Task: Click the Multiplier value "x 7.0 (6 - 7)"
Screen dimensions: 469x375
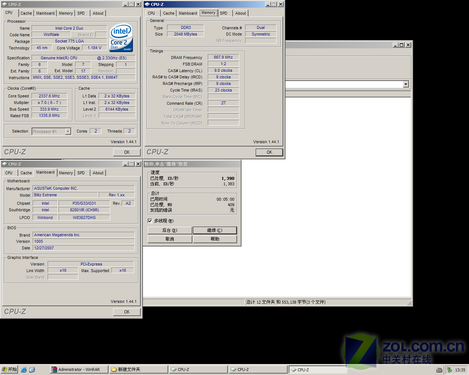Action: pyautogui.click(x=49, y=103)
